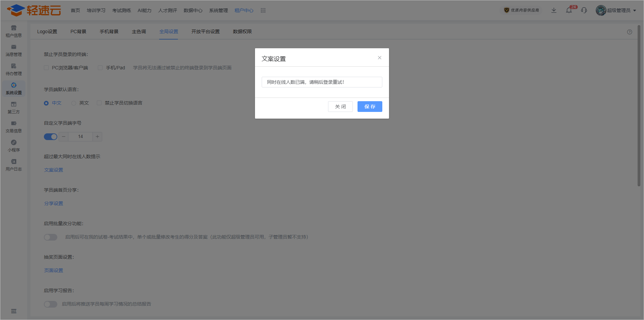The width and height of the screenshot is (644, 320).
Task: Click the help question mark icon
Action: [630, 32]
